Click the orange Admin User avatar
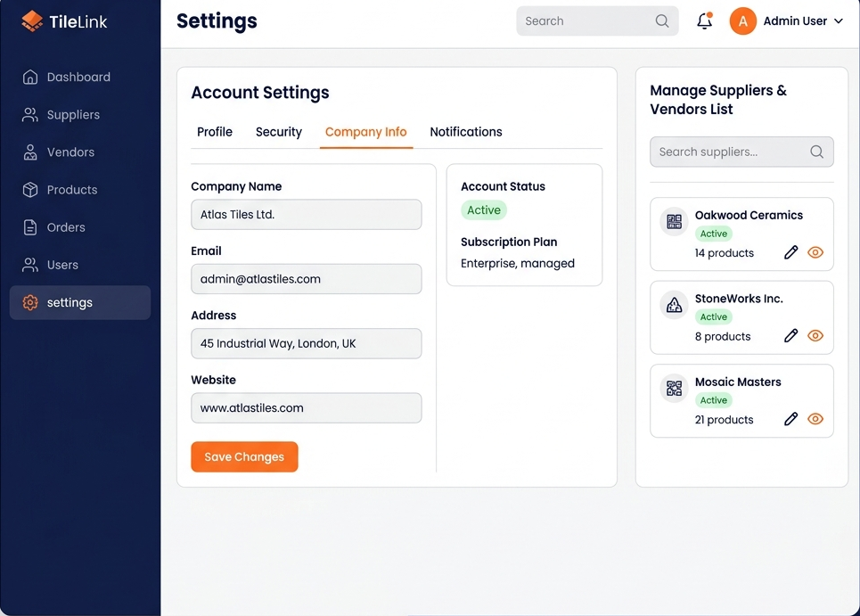Viewport: 860px width, 616px height. click(742, 21)
